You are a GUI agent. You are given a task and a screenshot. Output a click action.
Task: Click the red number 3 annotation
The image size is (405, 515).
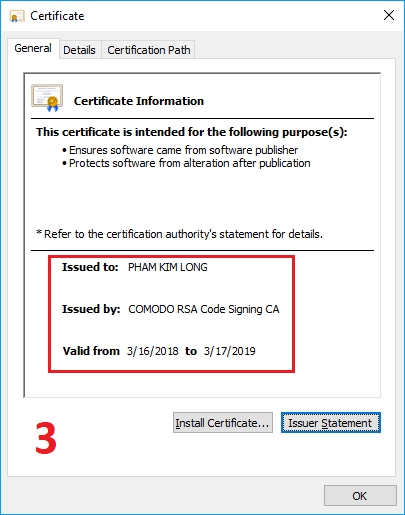tap(46, 437)
